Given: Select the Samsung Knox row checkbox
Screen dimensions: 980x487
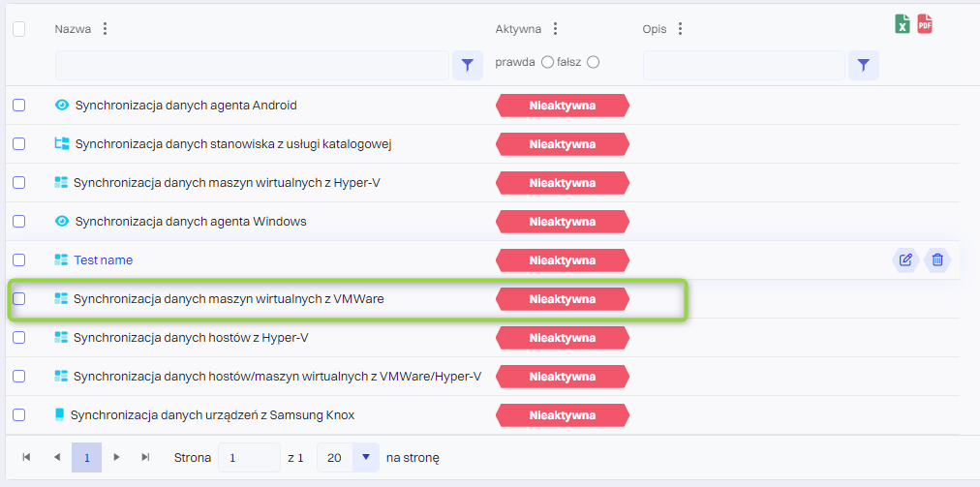Looking at the screenshot, I should pyautogui.click(x=18, y=414).
